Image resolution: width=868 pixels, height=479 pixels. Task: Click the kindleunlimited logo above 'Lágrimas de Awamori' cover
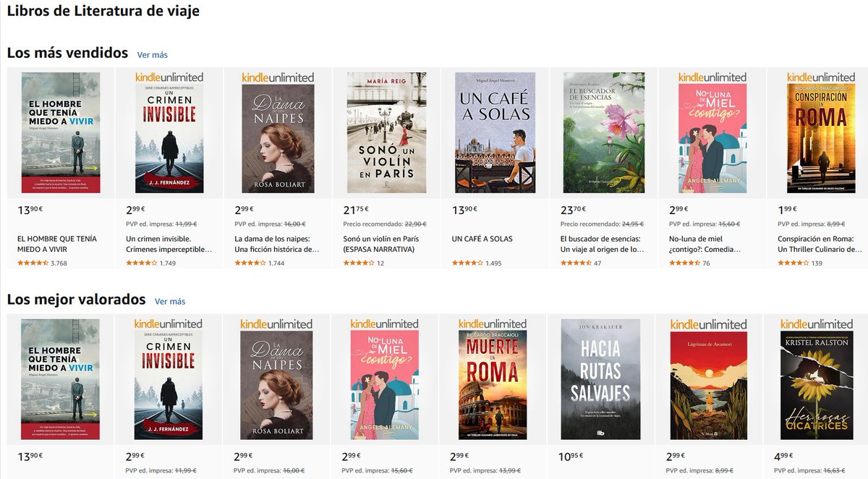pos(708,323)
